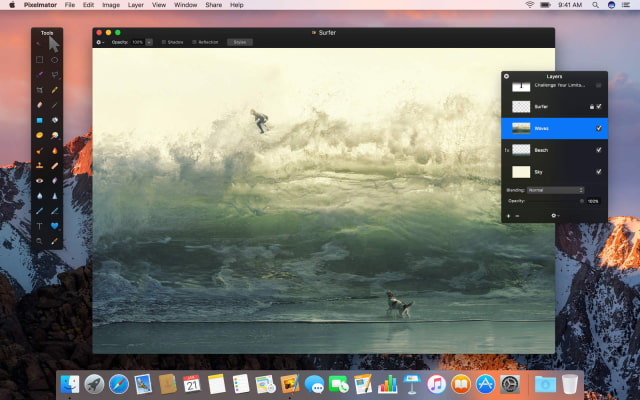Image resolution: width=640 pixels, height=400 pixels.
Task: Toggle visibility of the Sky layer
Action: [x=598, y=172]
